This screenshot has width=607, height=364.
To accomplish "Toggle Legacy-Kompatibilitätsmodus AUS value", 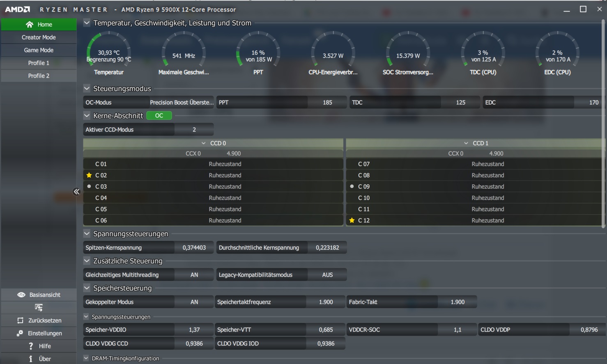I will (x=327, y=275).
